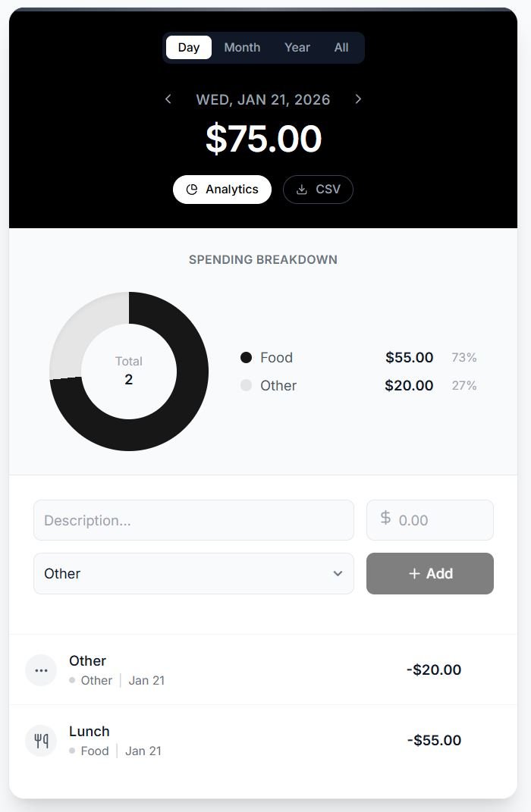Screen dimensions: 531x812
Task: Switch to the Year tab
Action: [297, 48]
